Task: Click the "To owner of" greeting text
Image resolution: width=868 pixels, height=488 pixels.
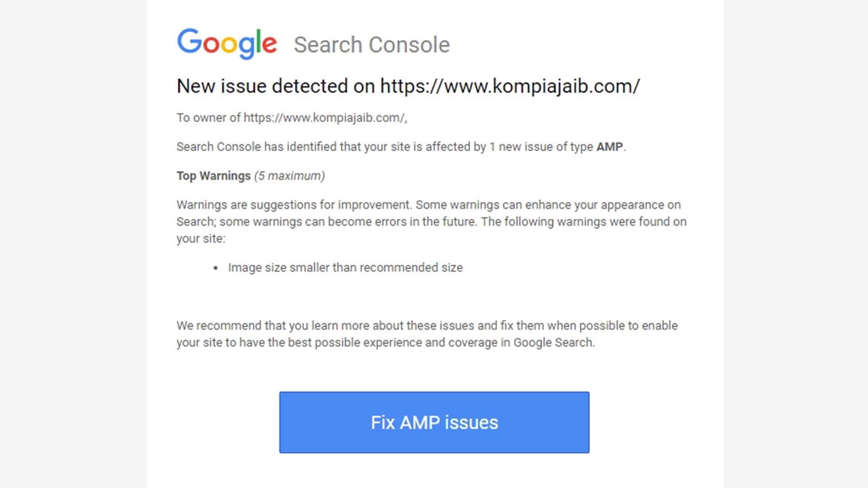Action: tap(208, 118)
